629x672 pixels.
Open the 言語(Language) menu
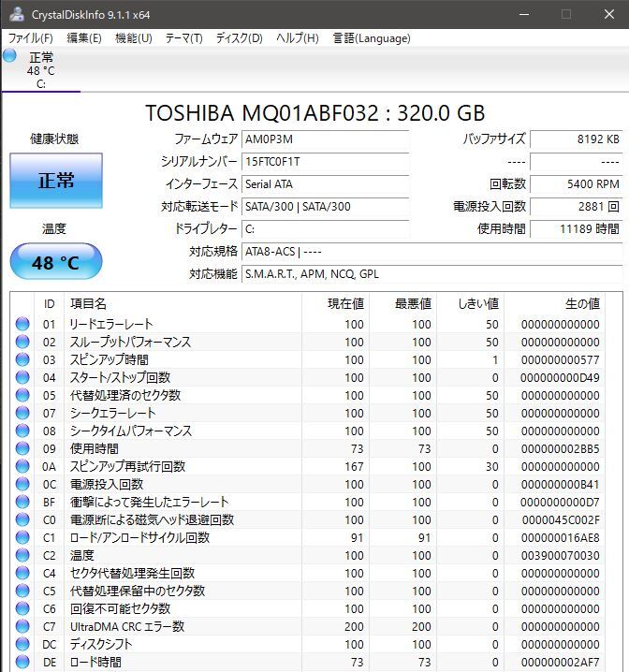click(372, 38)
